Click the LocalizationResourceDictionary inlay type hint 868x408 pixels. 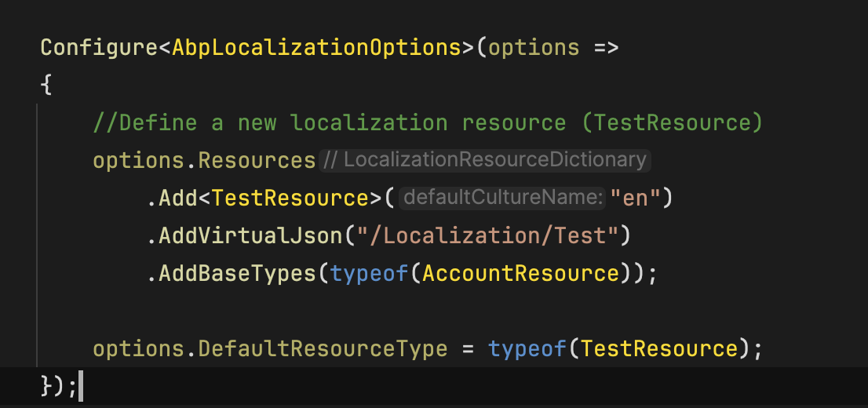485,160
